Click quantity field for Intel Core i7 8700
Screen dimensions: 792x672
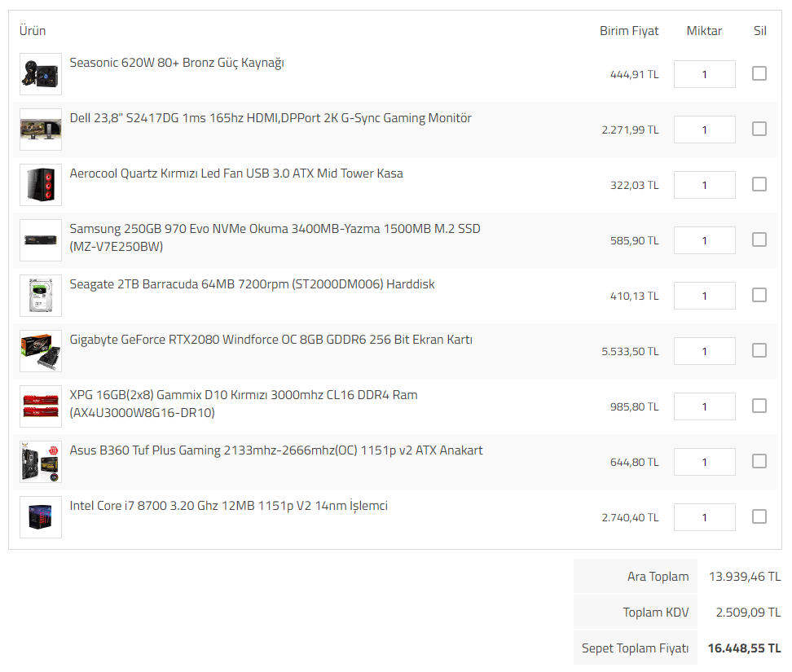704,517
